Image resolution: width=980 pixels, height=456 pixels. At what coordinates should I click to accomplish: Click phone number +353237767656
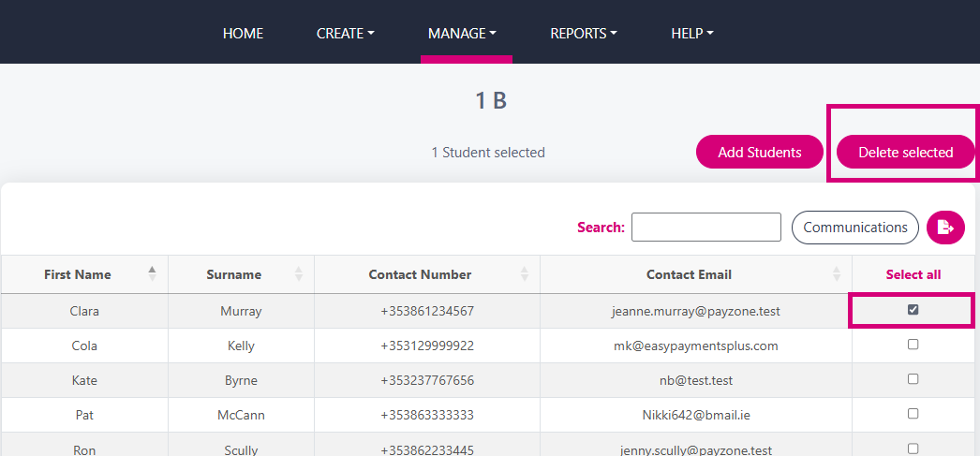point(427,380)
